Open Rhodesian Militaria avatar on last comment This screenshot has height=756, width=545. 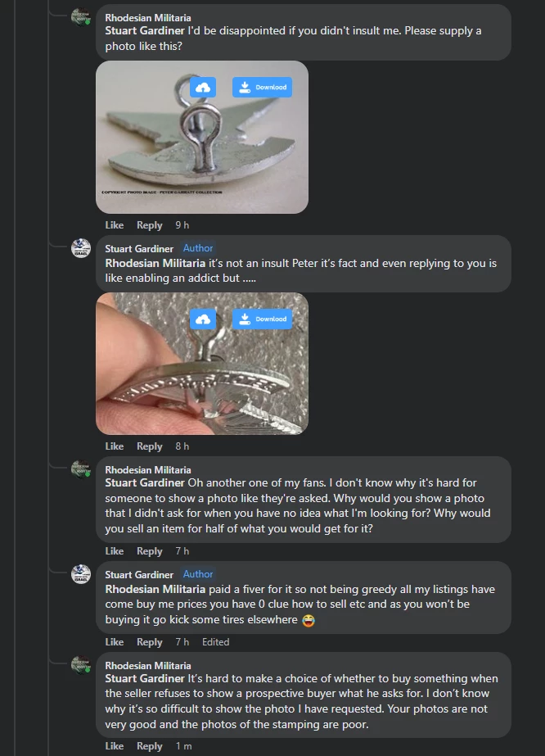coord(81,665)
